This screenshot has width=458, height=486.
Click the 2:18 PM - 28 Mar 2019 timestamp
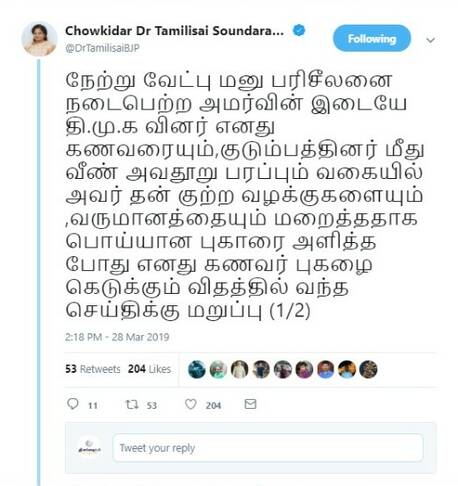[117, 337]
